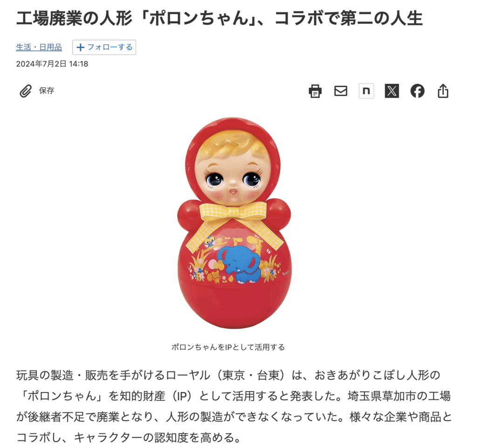
Task: Share the article on note
Action: 366,91
